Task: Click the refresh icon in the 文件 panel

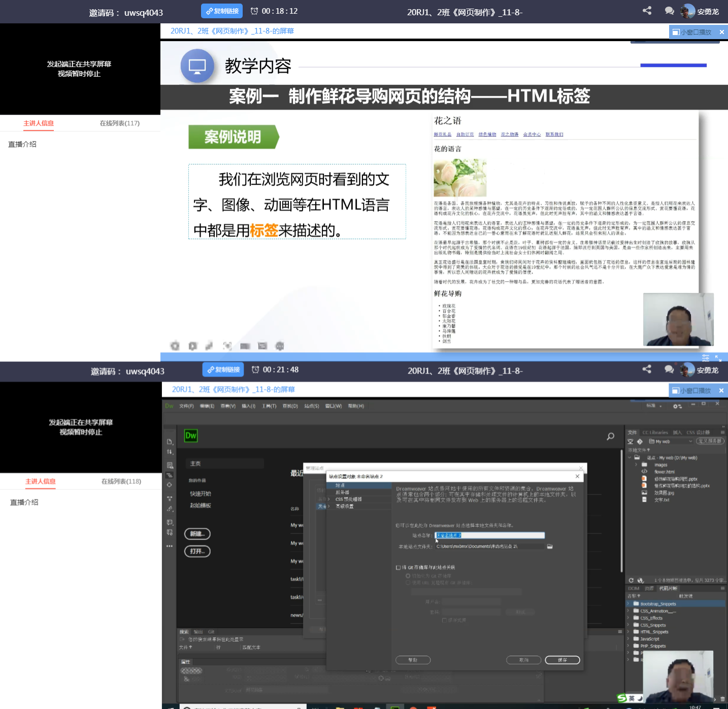Action: coord(632,581)
